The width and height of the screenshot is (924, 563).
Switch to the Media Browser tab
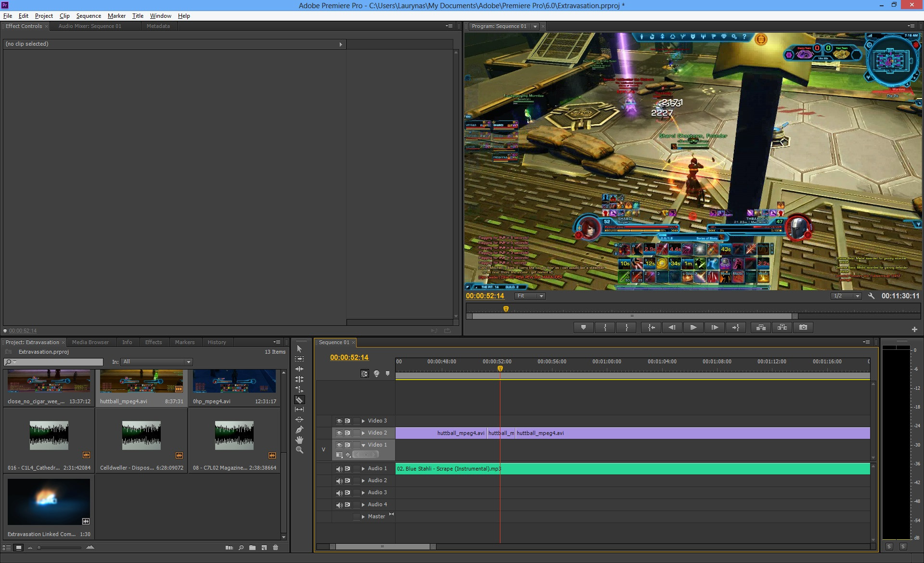(x=90, y=342)
